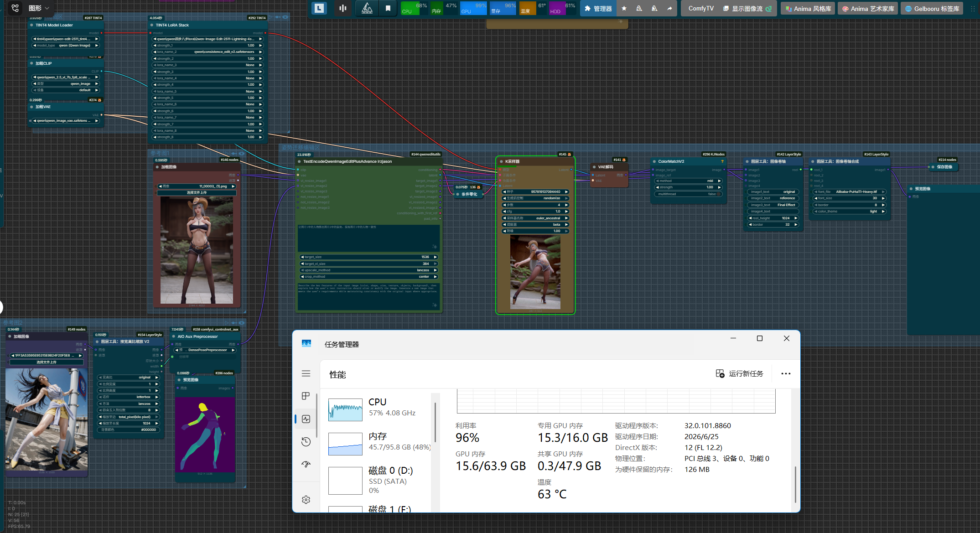Screen dimensions: 980x533
Task: Toggle collapse dot of 保存图像 node
Action: 933,167
